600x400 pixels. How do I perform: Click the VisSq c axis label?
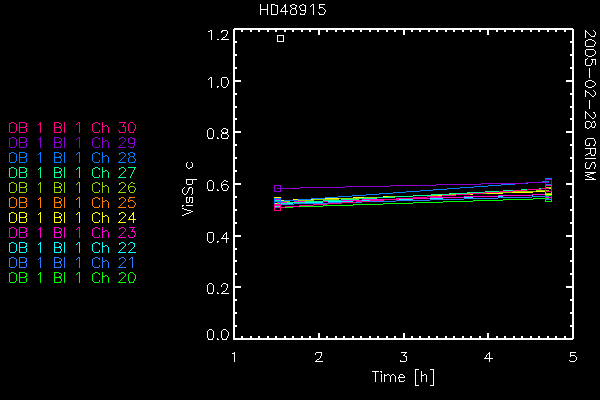[189, 189]
